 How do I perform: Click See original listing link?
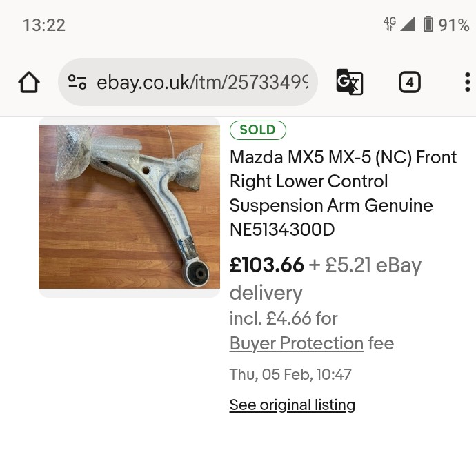292,405
